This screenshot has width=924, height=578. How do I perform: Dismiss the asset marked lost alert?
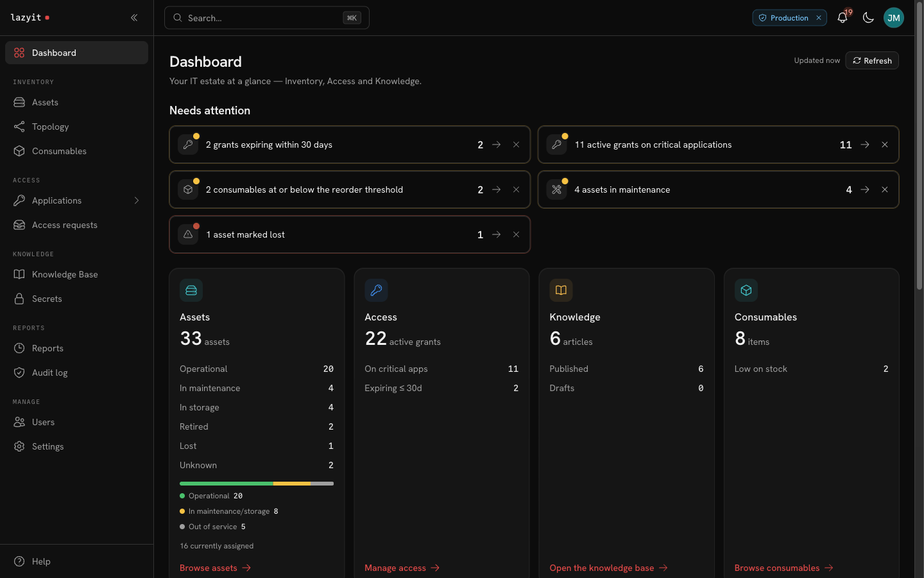point(516,234)
